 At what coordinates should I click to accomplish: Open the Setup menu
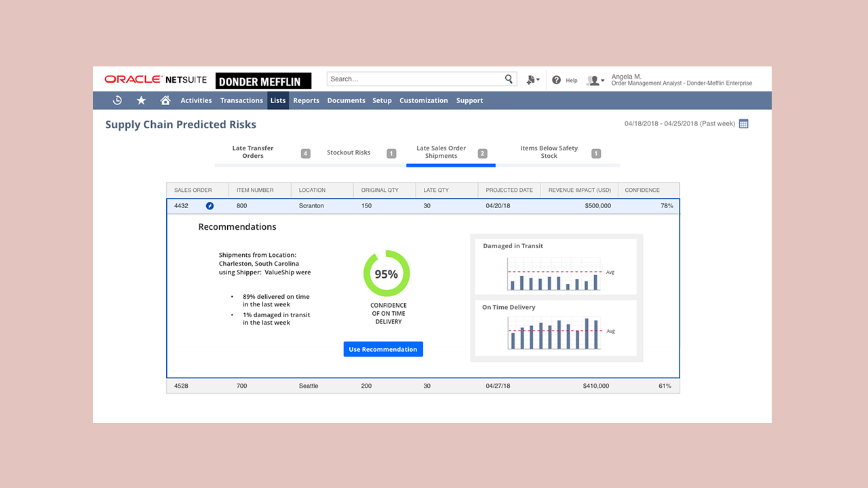[382, 100]
